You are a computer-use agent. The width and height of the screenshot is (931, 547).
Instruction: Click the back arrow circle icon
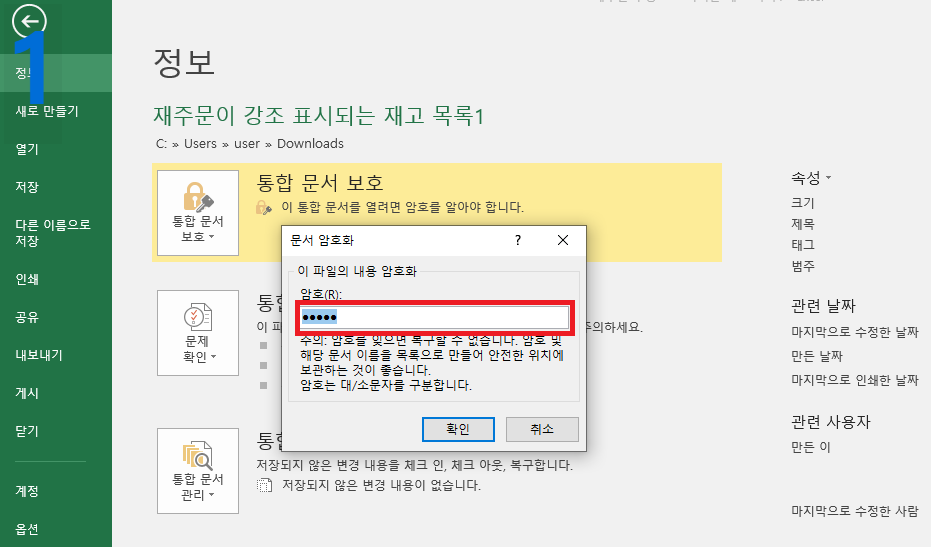29,21
